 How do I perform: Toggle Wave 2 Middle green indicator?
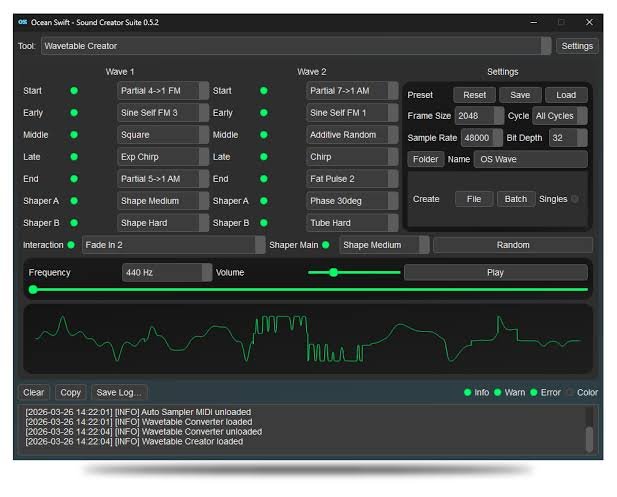[264, 135]
